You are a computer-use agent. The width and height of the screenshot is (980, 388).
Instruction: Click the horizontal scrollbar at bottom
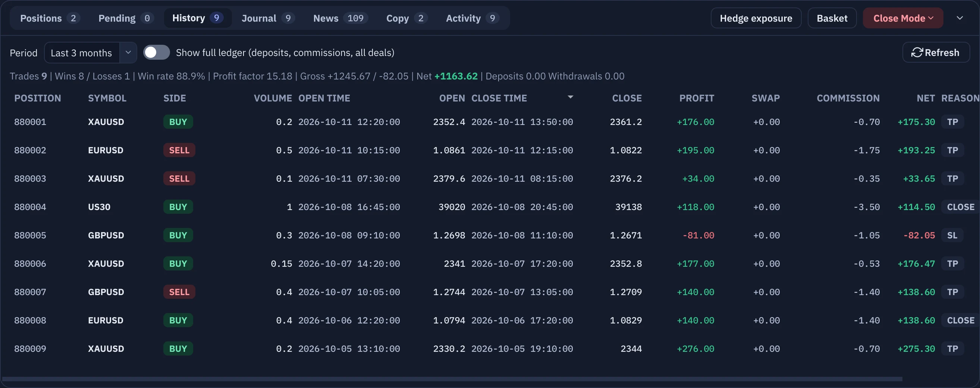pos(452,379)
